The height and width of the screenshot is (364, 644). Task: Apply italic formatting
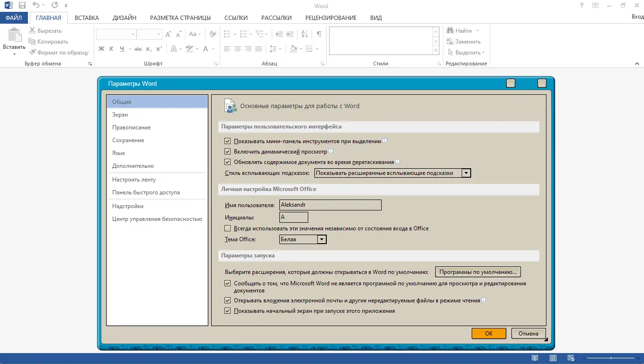point(110,48)
